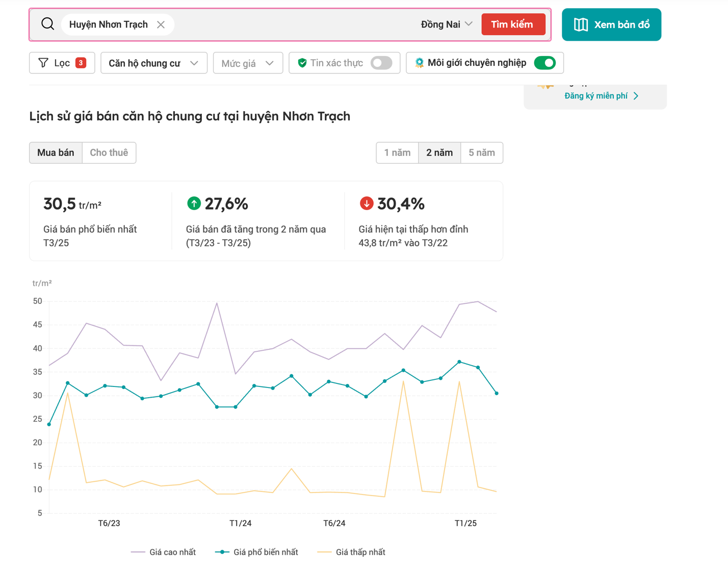This screenshot has height=566, width=728.
Task: Open the Căn hộ chung cư dropdown
Action: tap(154, 63)
